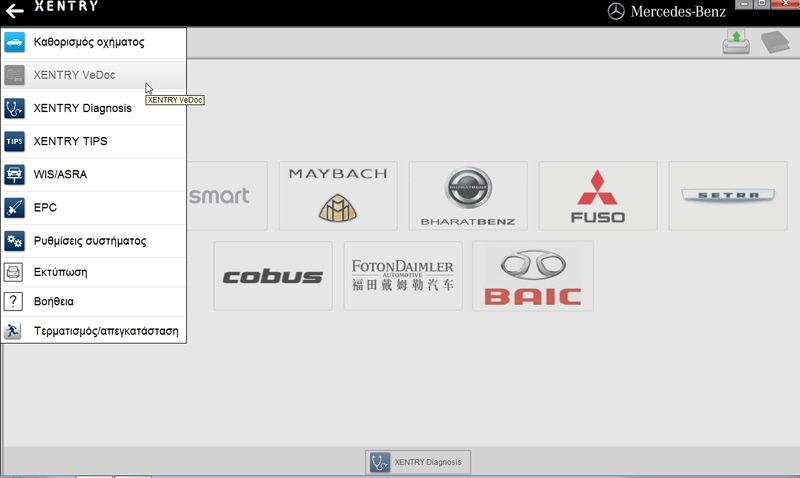The image size is (800, 478).
Task: Click the greyed XENTRY VeDoc icon
Action: point(14,75)
